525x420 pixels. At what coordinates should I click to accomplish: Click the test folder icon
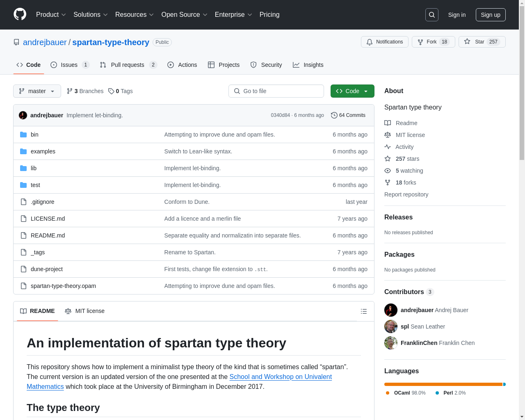point(23,185)
